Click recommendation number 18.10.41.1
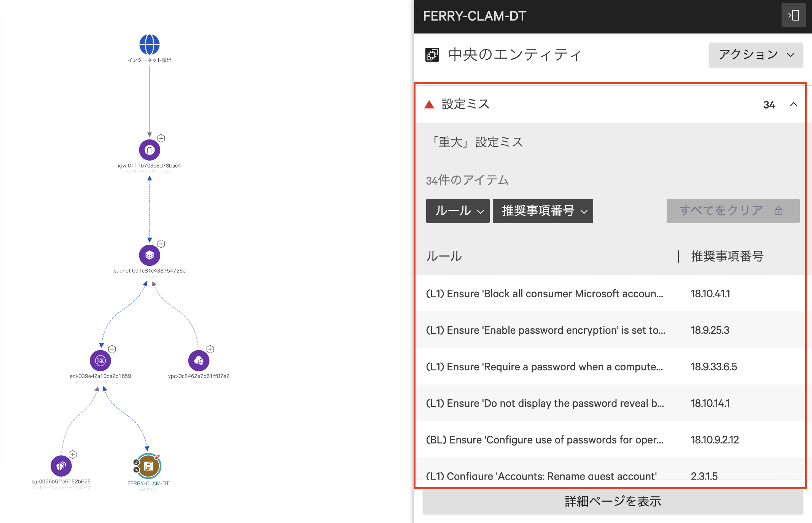The height and width of the screenshot is (523, 812). pyautogui.click(x=710, y=293)
